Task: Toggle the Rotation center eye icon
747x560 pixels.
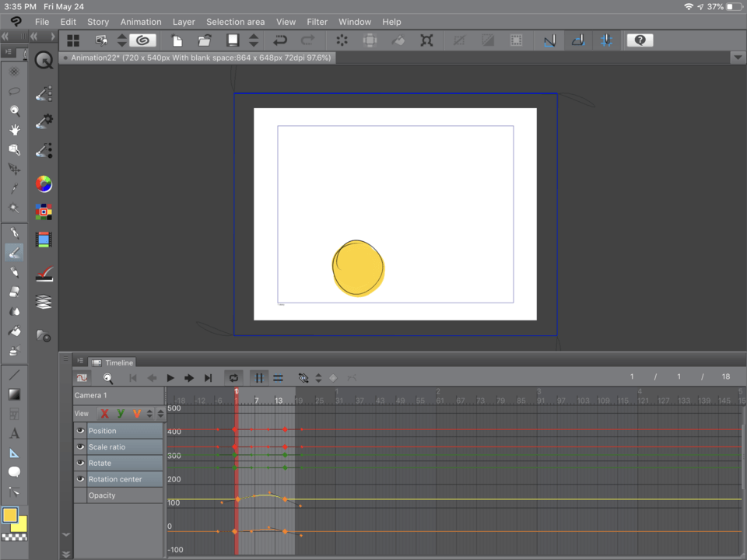Action: 80,479
